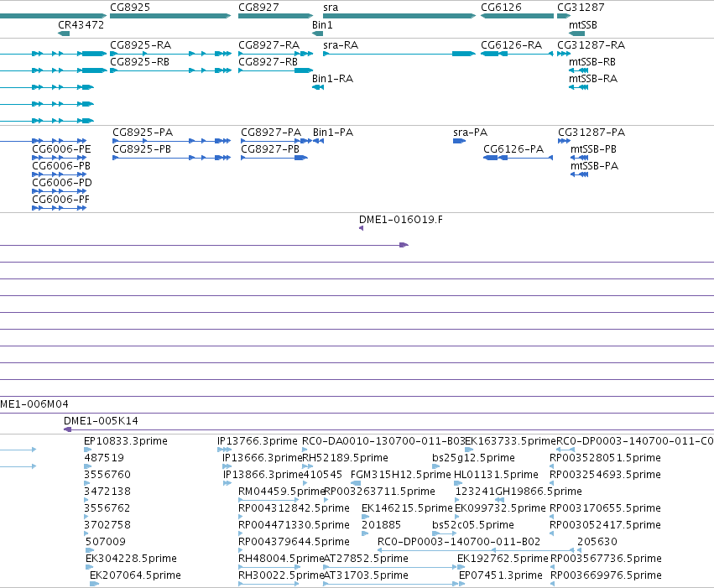The image size is (714, 588).
Task: Select EST label RC0-DP0003-140700-011-B02
Action: tap(459, 542)
